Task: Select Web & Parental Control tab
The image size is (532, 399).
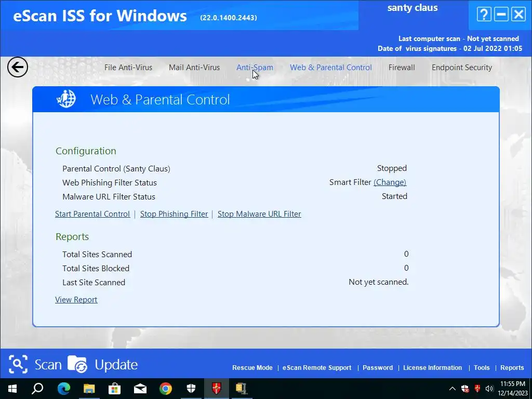Action: coord(331,68)
